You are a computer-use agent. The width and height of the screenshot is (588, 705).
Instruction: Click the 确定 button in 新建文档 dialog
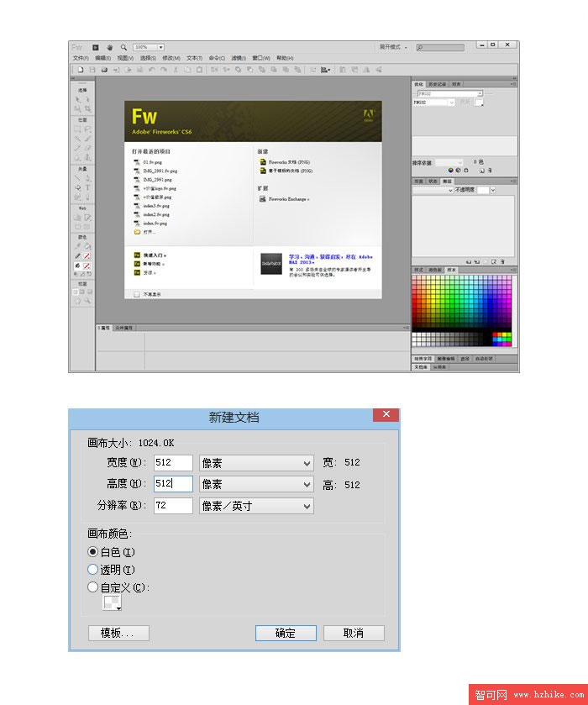coord(286,634)
